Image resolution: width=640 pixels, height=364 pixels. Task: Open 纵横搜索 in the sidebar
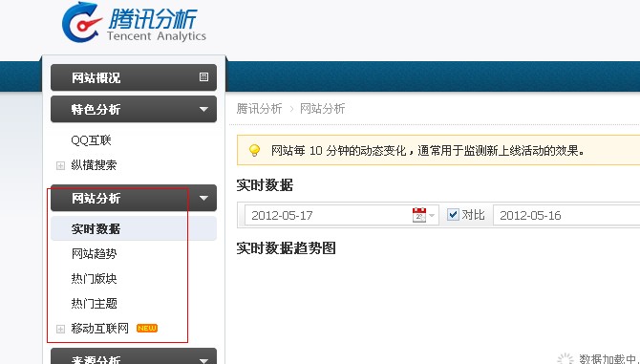[94, 165]
